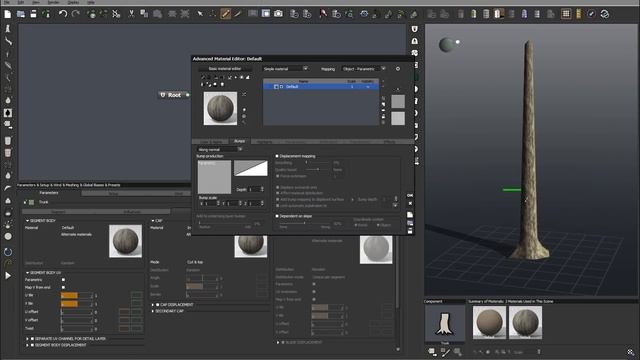Click the Trunk component thumbnail
Image resolution: width=640 pixels, height=360 pixels.
coord(445,323)
